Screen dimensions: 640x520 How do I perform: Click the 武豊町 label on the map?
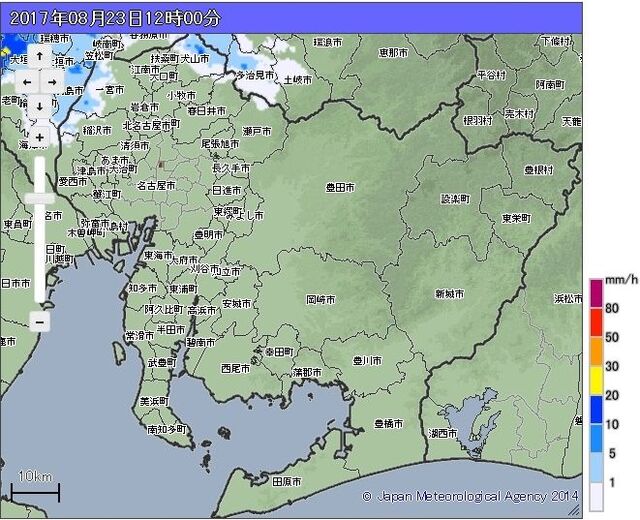162,362
